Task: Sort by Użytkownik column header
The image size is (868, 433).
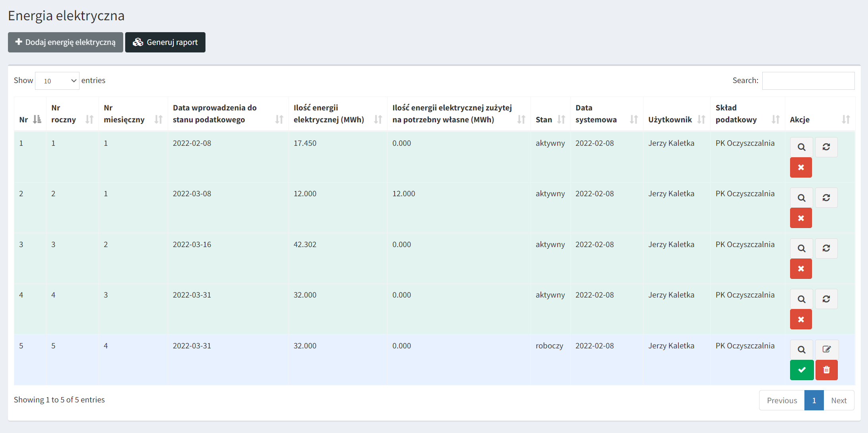Action: click(x=676, y=120)
